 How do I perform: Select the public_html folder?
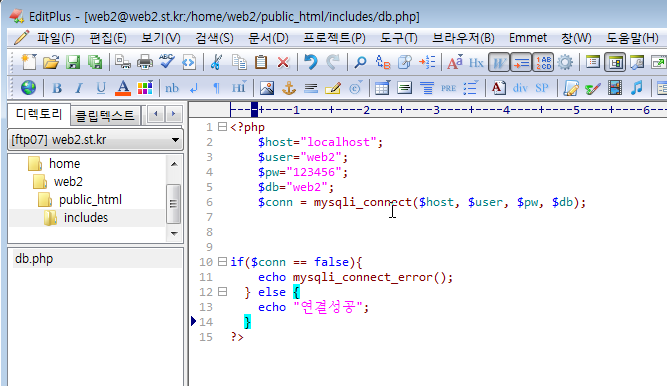click(90, 200)
